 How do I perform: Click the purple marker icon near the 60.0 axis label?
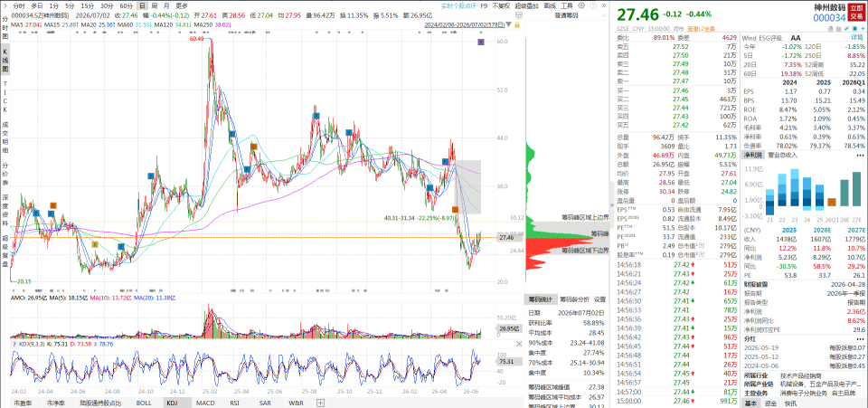480,43
